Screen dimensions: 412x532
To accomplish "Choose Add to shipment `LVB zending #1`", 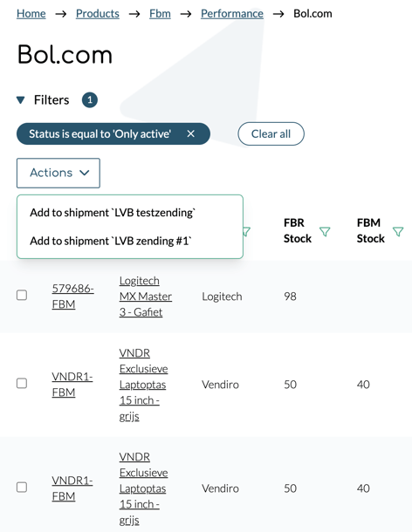I will [111, 241].
